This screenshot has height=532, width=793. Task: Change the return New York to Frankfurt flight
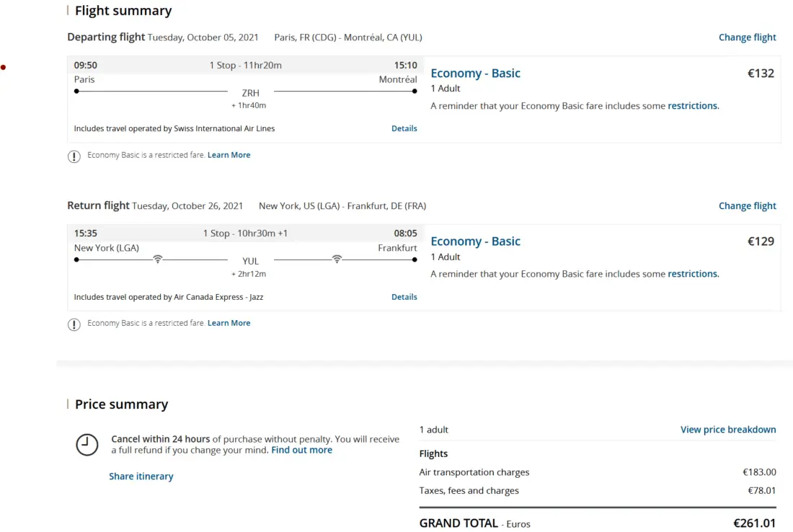(x=747, y=206)
